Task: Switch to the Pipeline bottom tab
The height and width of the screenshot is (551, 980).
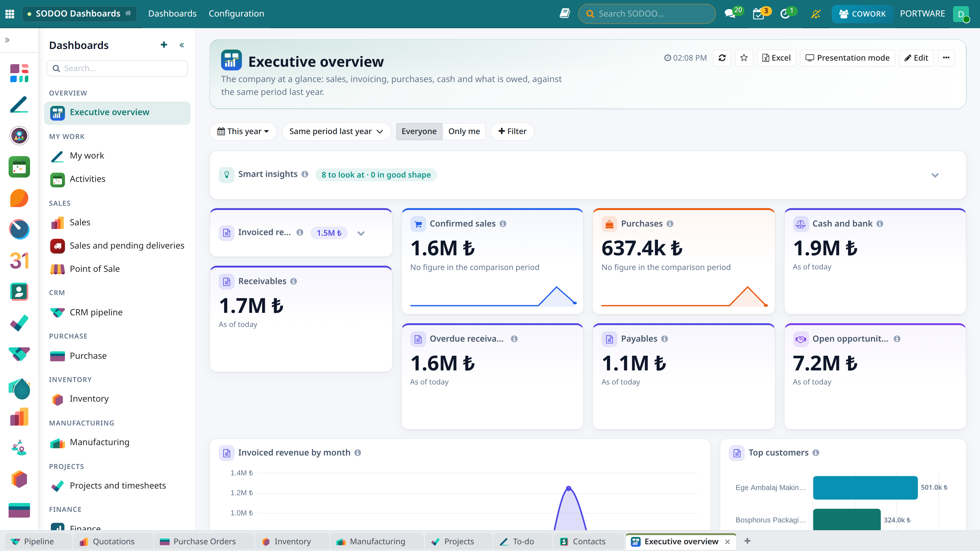Action: tap(38, 541)
